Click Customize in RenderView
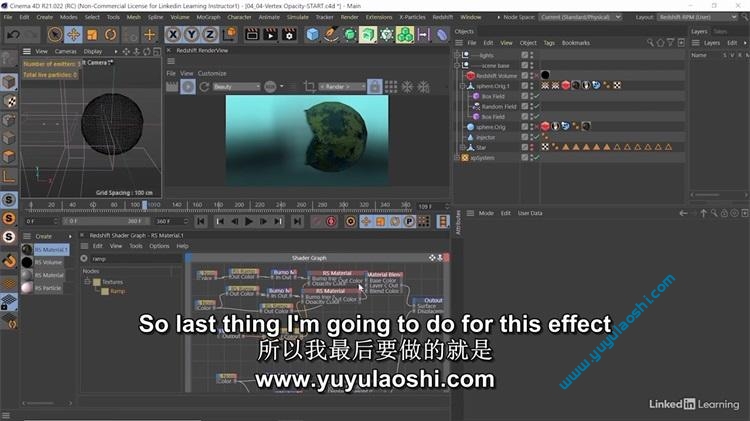This screenshot has width=750, height=421. tap(212, 73)
